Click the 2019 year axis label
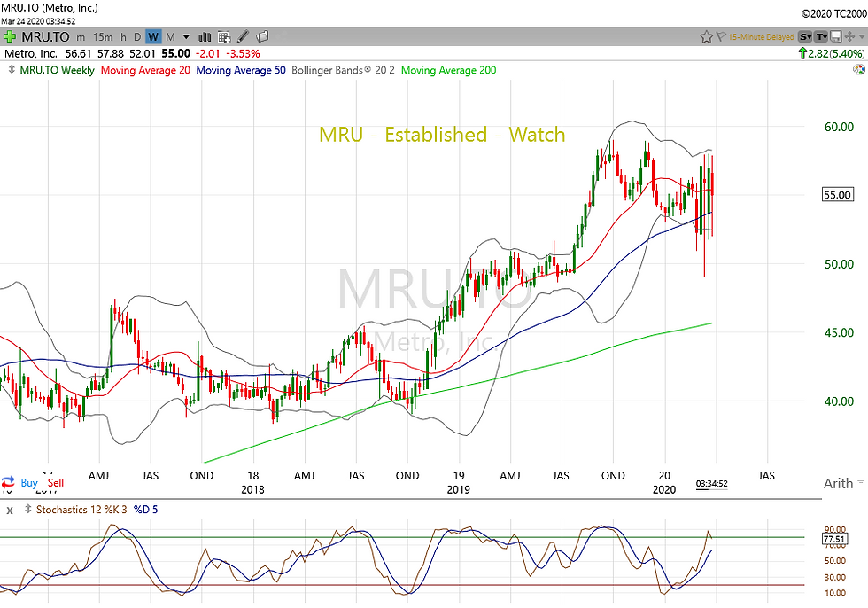 point(459,489)
